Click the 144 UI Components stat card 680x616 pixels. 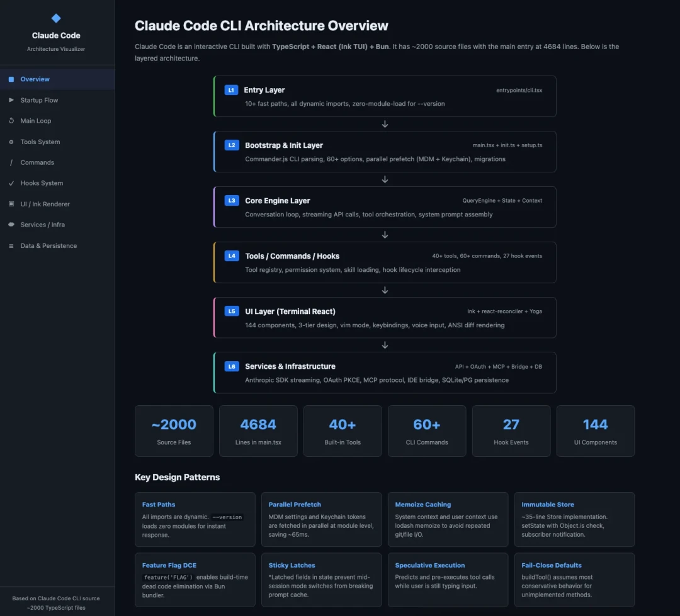tap(596, 431)
